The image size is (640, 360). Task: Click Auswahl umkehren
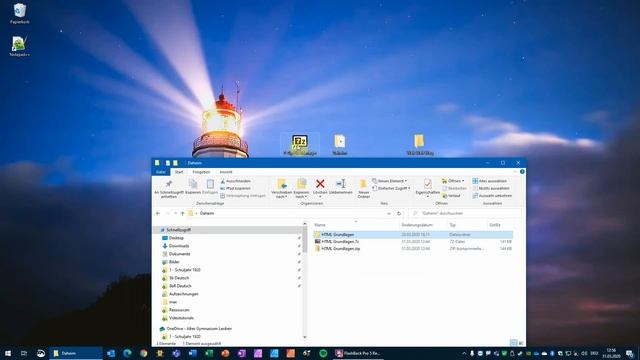tap(492, 196)
